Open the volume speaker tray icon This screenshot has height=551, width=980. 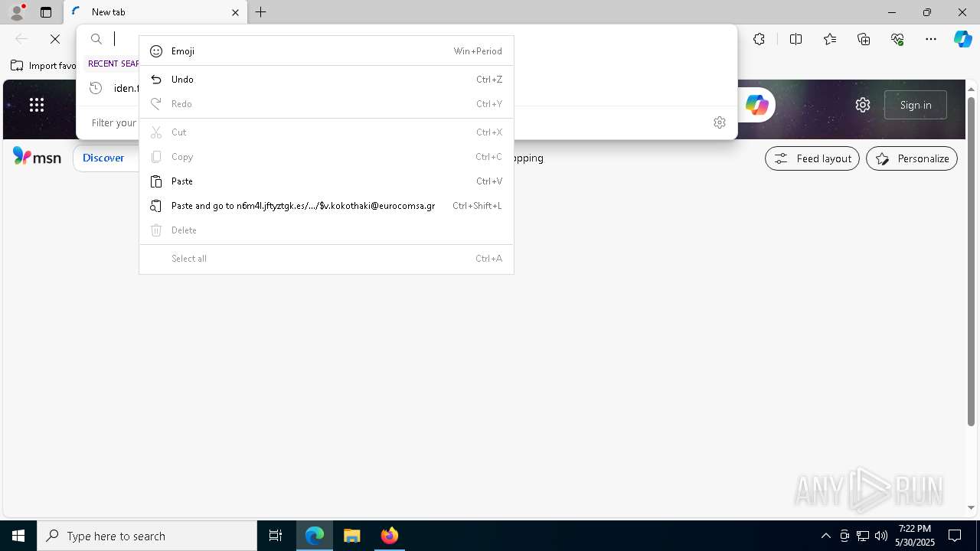(x=881, y=536)
